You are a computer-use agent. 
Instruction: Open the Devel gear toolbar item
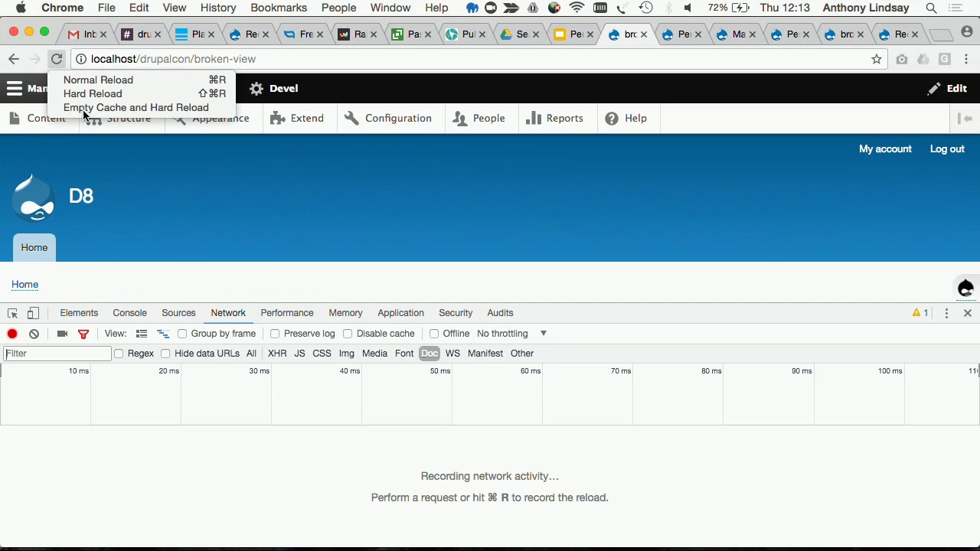(273, 88)
